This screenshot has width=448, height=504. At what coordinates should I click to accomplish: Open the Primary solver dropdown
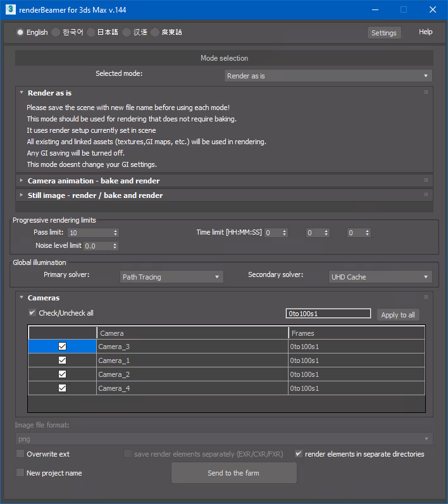pos(171,277)
